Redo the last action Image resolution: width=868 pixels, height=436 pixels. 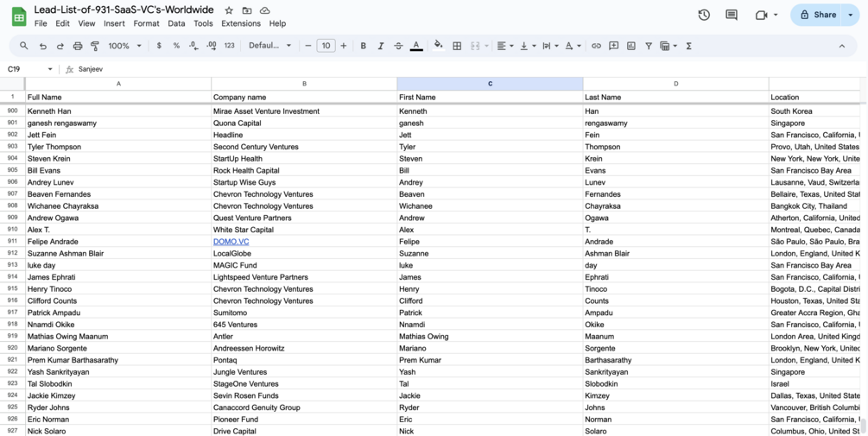[x=60, y=46]
